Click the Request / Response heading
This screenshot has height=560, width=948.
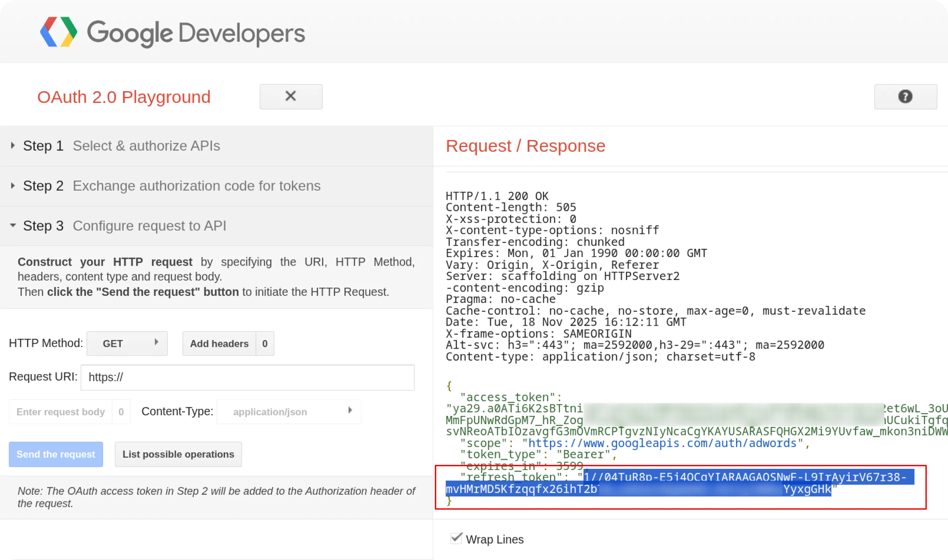point(525,146)
